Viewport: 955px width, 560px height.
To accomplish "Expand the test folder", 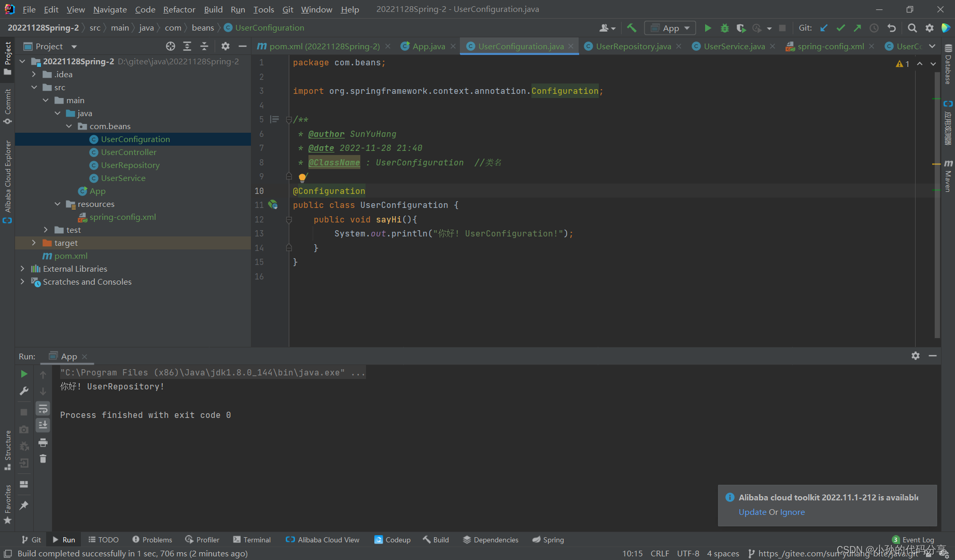I will [x=46, y=230].
